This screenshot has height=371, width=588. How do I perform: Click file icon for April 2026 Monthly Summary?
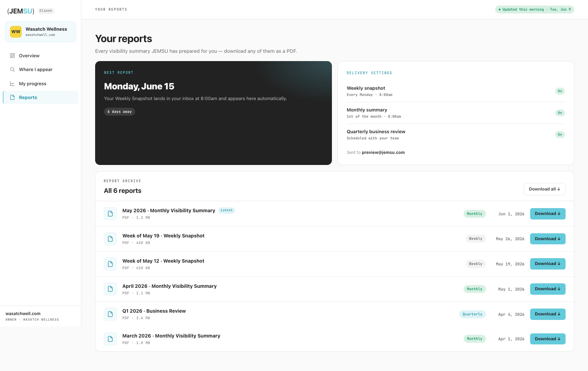pos(110,289)
